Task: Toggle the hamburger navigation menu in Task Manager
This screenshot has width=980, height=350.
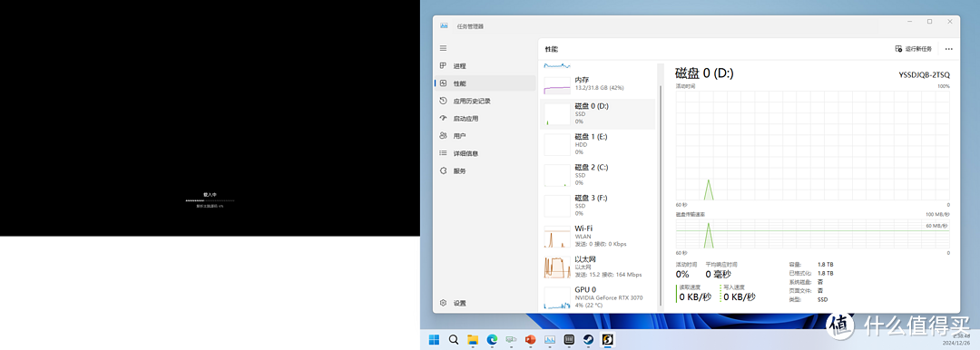Action: pyautogui.click(x=443, y=48)
